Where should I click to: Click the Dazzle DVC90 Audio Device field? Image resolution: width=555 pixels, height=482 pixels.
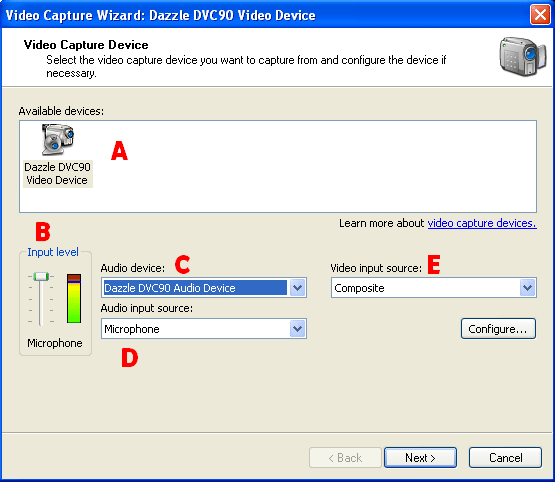coord(204,288)
